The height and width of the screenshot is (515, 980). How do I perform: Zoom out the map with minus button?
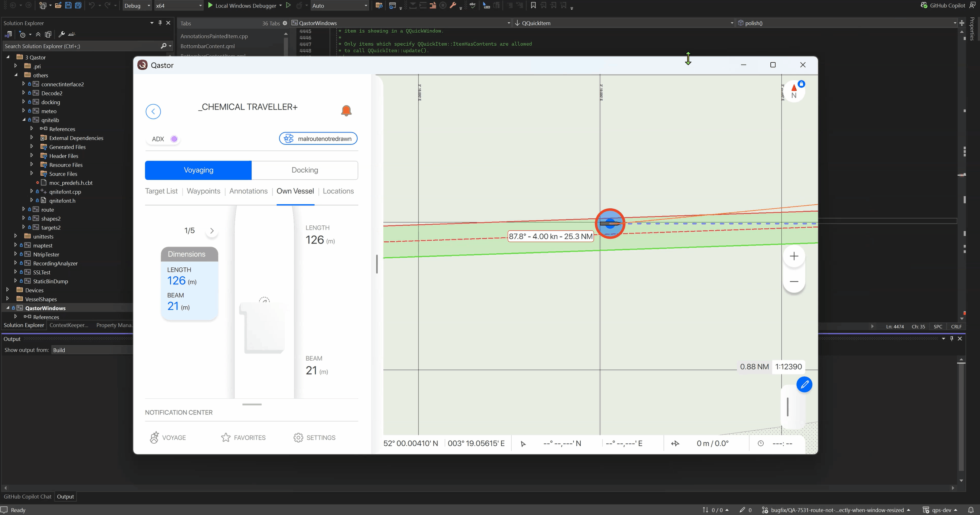point(794,281)
